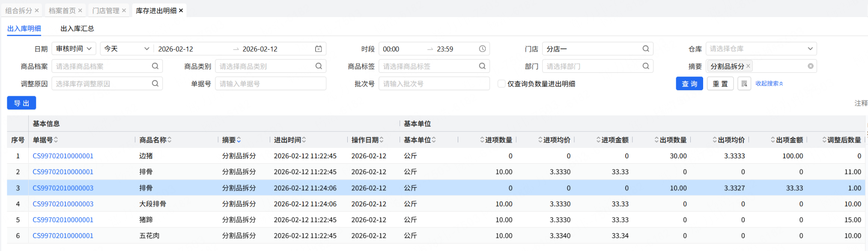The image size is (868, 251).
Task: Click the search icon in 商品档案 field
Action: [x=155, y=66]
